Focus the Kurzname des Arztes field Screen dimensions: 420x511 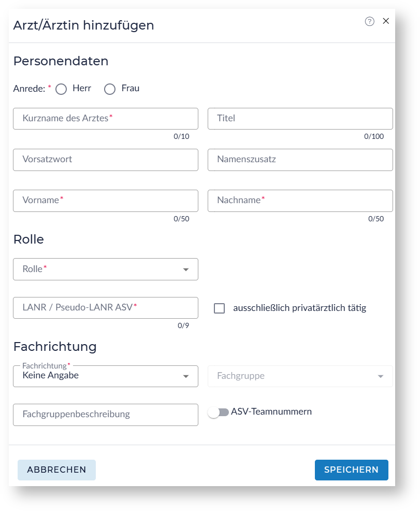(x=106, y=119)
